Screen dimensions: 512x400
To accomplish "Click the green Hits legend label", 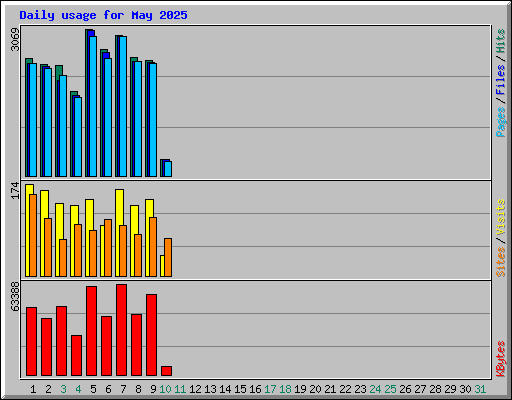I will [x=500, y=41].
